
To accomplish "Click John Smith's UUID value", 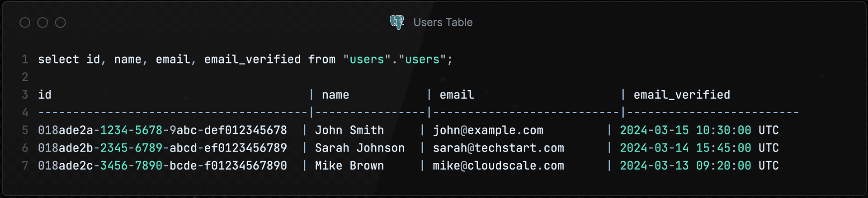I will tap(162, 130).
